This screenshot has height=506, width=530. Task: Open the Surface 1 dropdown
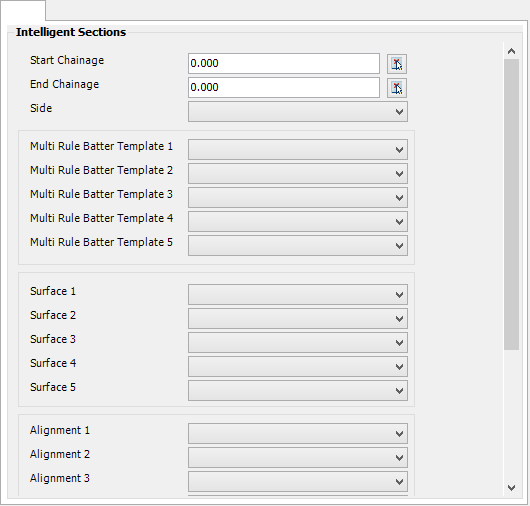click(298, 294)
